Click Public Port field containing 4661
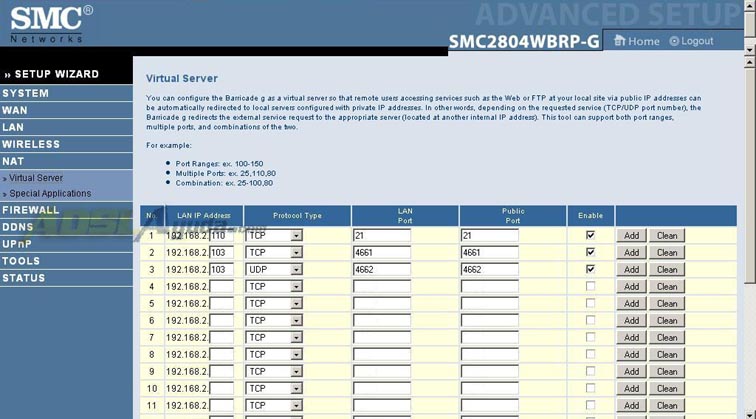The height and width of the screenshot is (419, 756). click(x=490, y=252)
